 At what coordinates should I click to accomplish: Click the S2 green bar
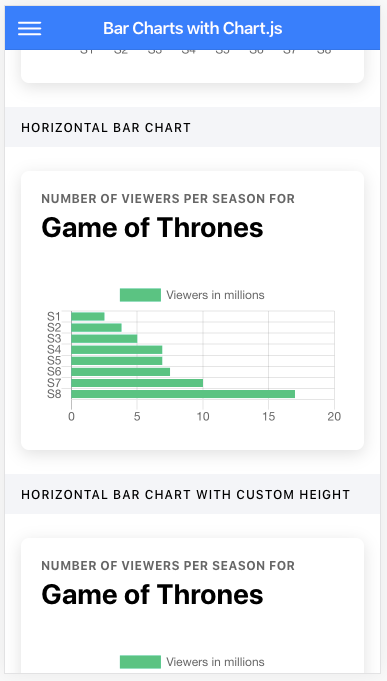96,327
